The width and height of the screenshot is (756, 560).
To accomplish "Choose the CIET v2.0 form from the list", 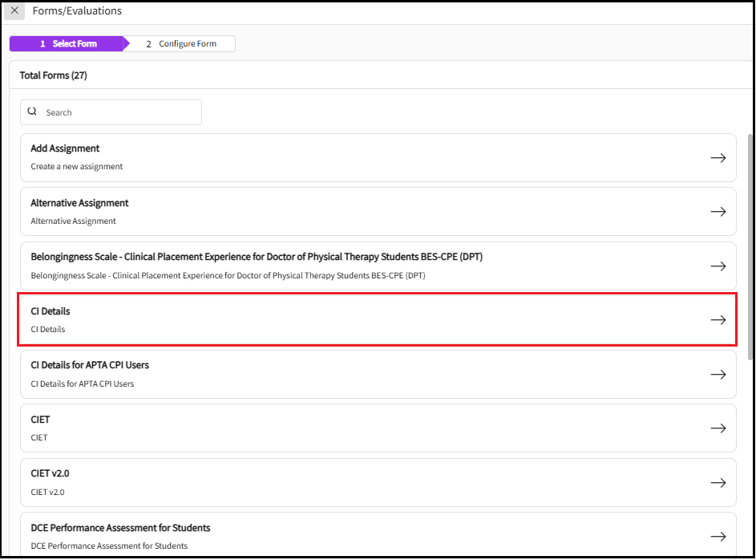I will coord(321,482).
